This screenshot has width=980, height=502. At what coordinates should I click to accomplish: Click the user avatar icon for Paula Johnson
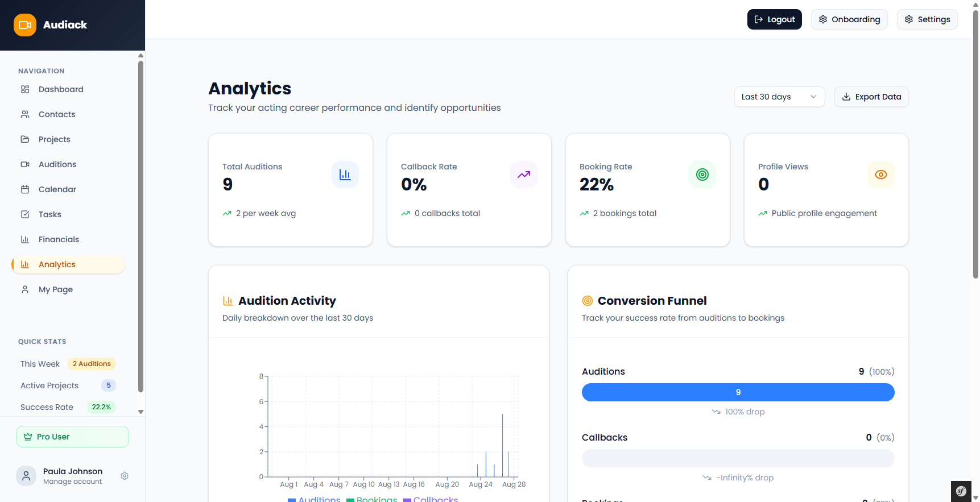point(26,476)
